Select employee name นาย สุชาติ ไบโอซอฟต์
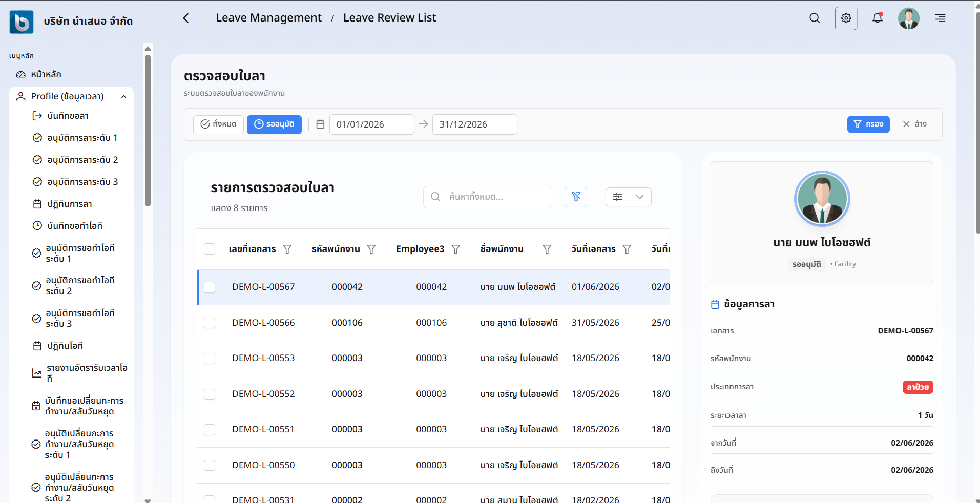980x503 pixels. pos(519,323)
